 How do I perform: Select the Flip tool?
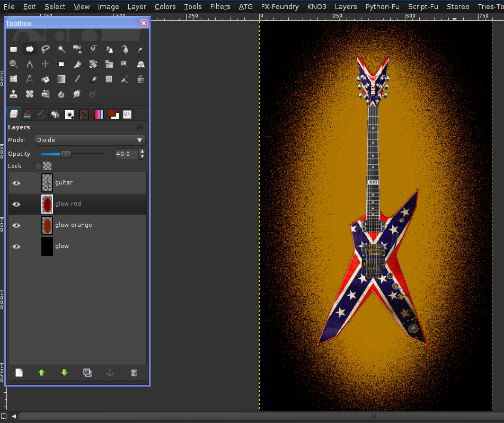13,79
